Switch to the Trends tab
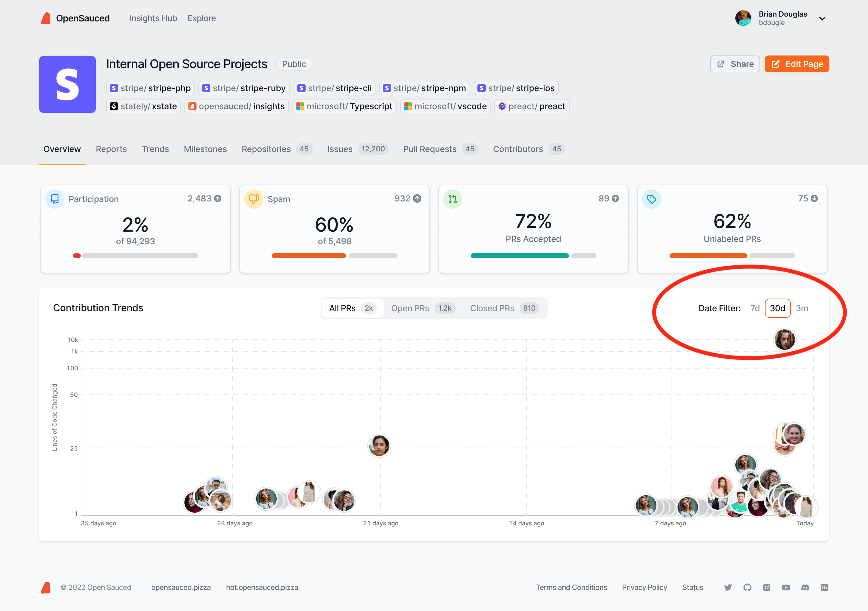This screenshot has width=868, height=611. [x=156, y=149]
